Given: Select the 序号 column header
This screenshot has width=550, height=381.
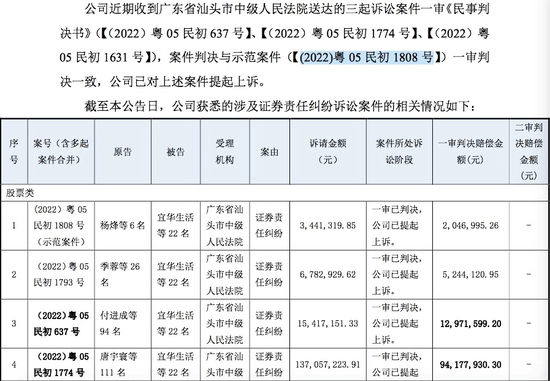Looking at the screenshot, I should pyautogui.click(x=14, y=152).
